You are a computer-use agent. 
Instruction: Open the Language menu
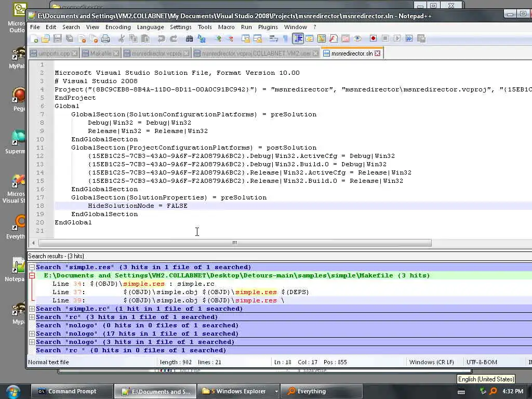pos(150,27)
